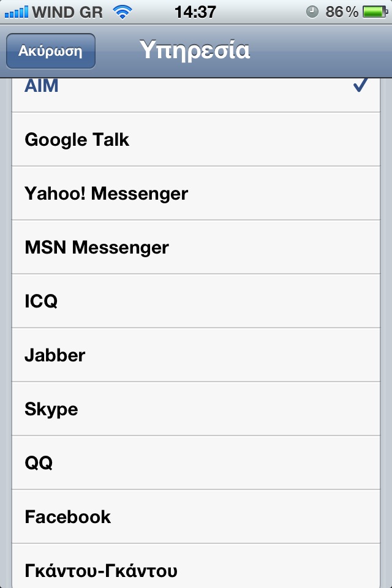Tap the Υπηρεσία title header
Screen dimensions: 392x588
(x=195, y=50)
